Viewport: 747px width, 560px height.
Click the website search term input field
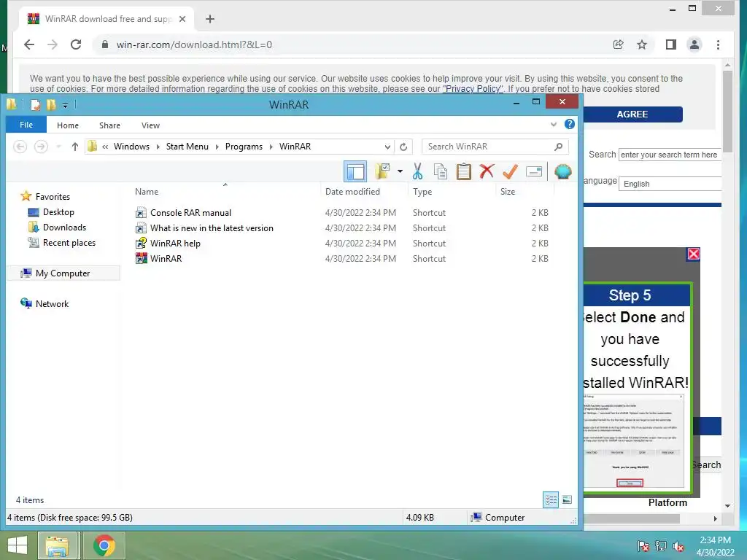pos(670,155)
